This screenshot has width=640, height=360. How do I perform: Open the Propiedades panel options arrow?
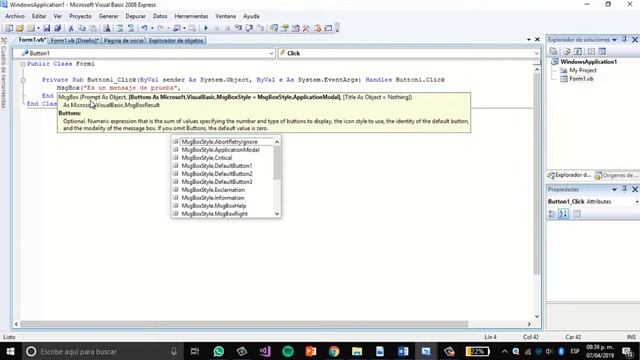[x=614, y=189]
